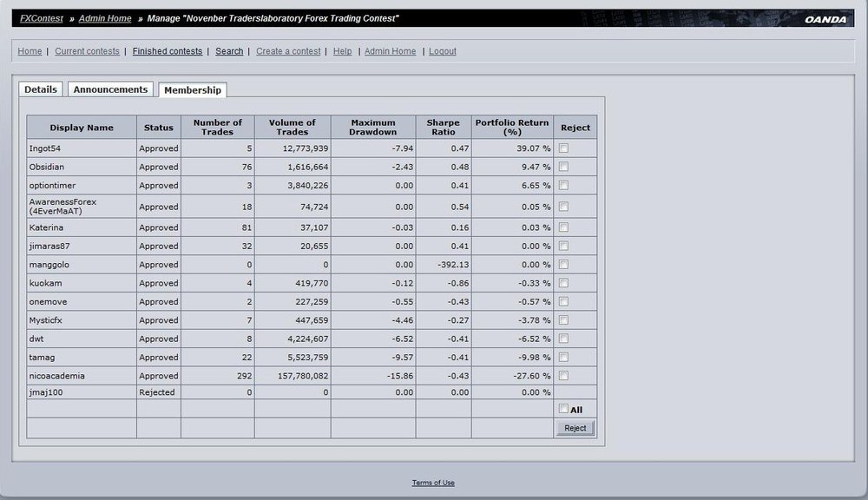Click the trade count 292

pyautogui.click(x=244, y=376)
